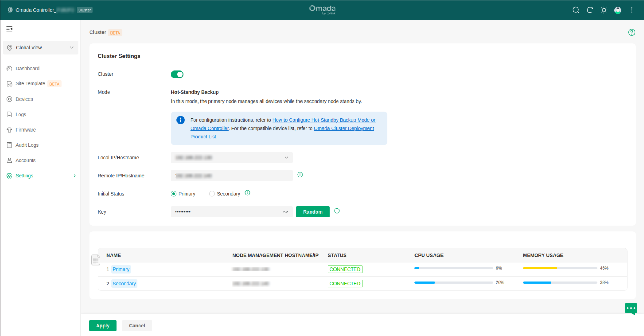Click the Apply button
Image resolution: width=644 pixels, height=336 pixels.
click(x=103, y=326)
